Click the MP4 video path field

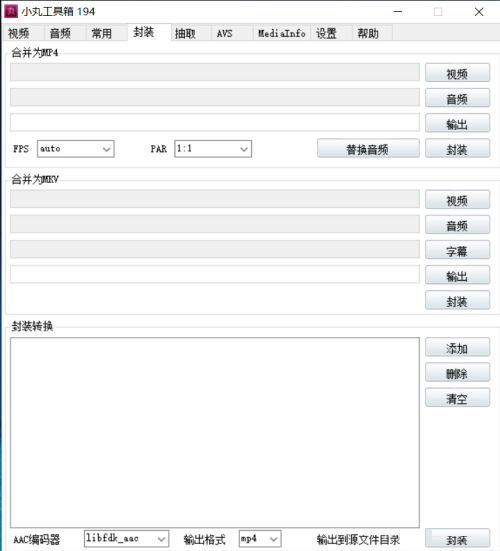[215, 72]
